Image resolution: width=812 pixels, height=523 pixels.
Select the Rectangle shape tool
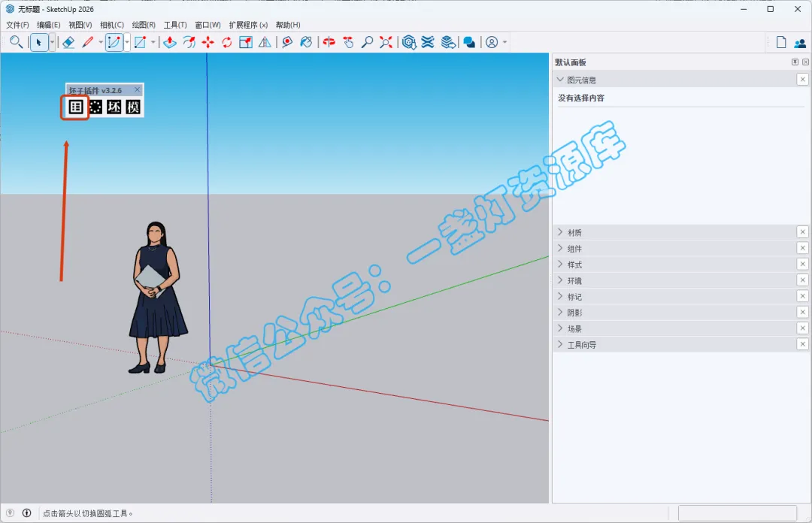[140, 43]
